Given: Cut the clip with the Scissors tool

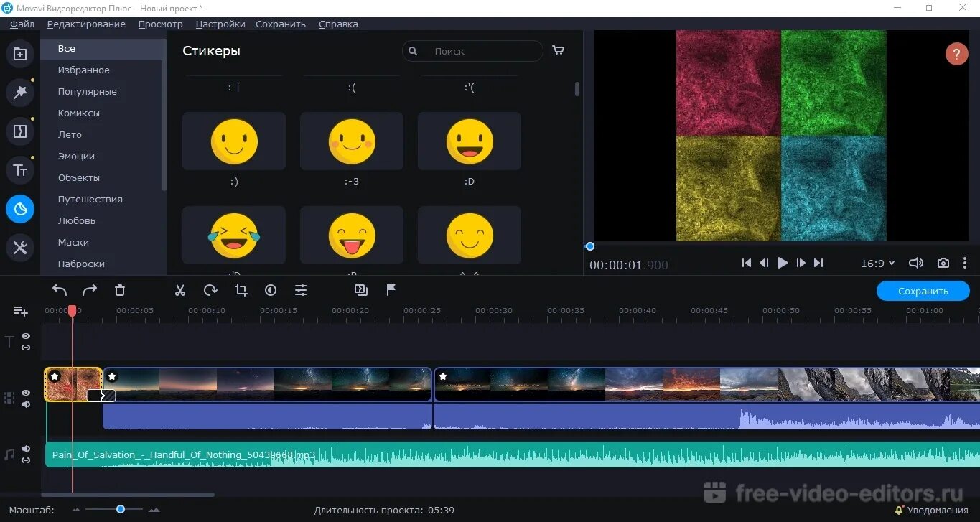Looking at the screenshot, I should click(x=180, y=290).
